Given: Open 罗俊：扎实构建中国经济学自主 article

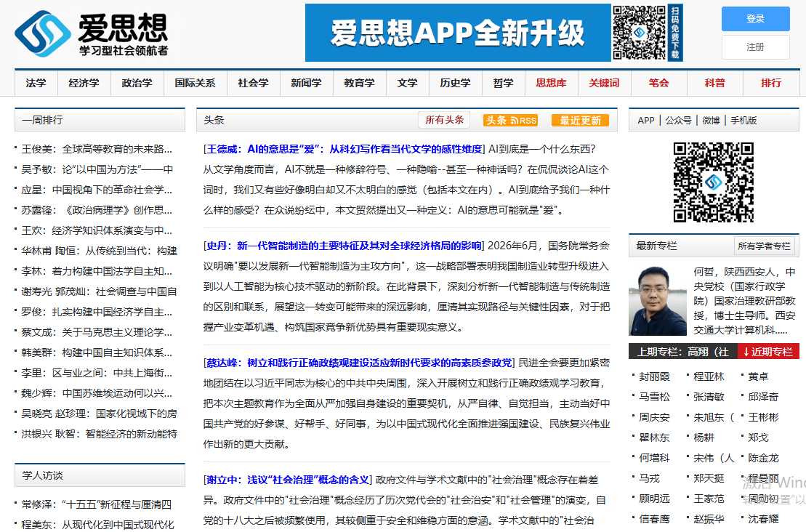Looking at the screenshot, I should tap(97, 312).
